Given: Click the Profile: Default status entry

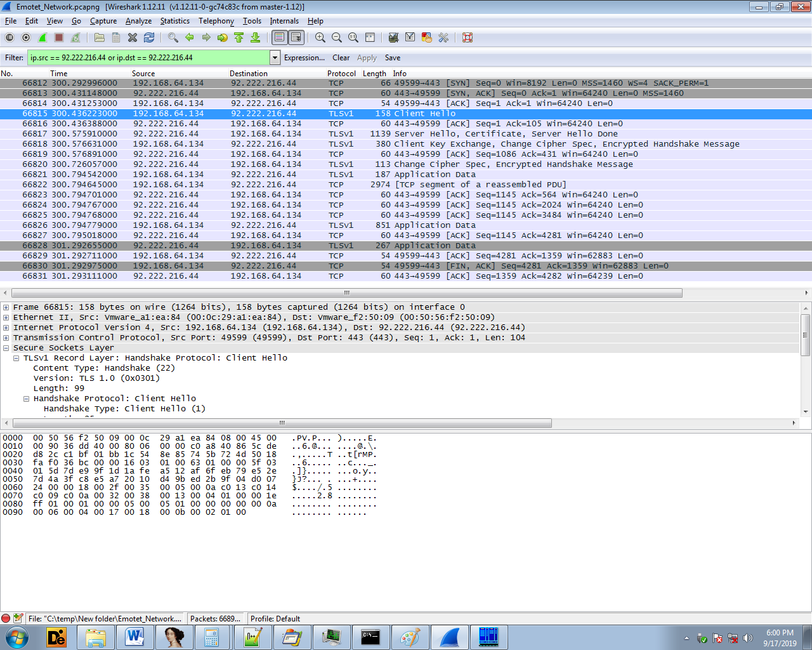Looking at the screenshot, I should [275, 619].
